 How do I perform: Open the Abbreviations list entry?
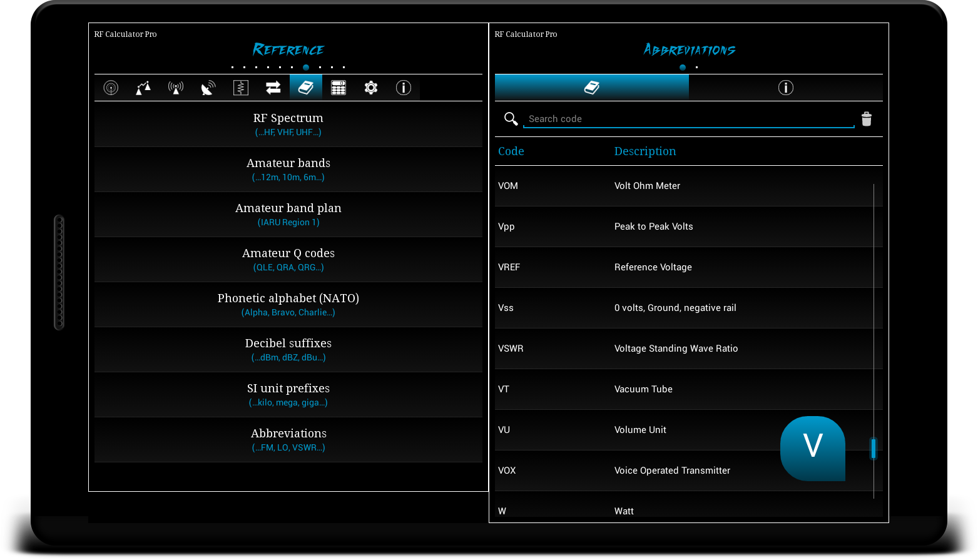click(288, 440)
